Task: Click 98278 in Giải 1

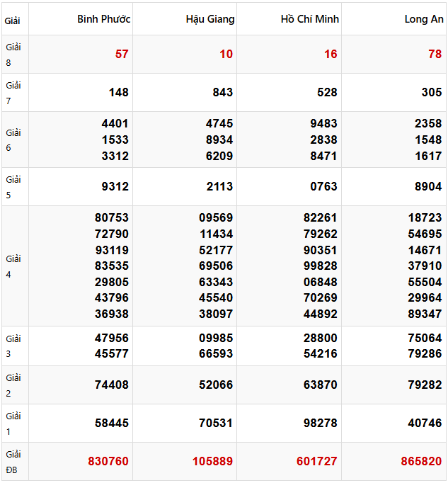Action: pyautogui.click(x=321, y=424)
